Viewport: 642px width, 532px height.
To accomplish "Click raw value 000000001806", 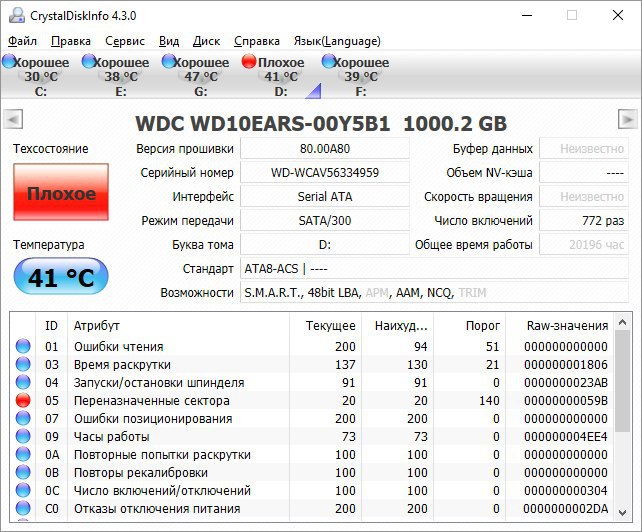I will (x=566, y=364).
